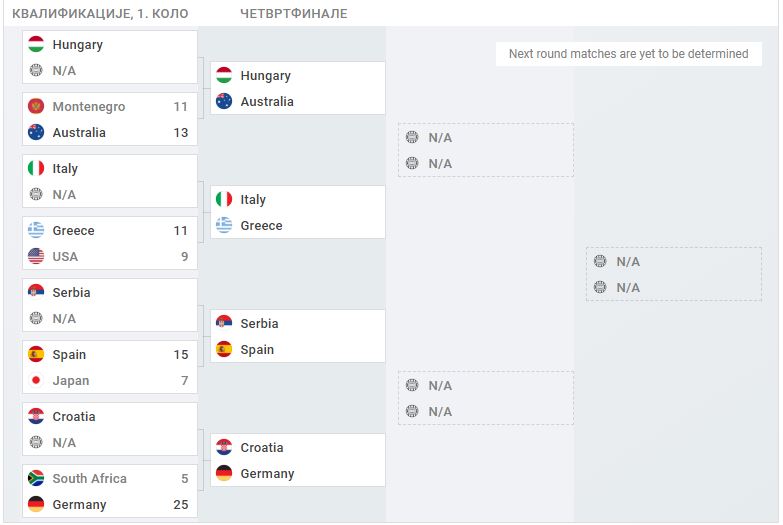Click placeholder ball icon under Hungary first round
The height and width of the screenshot is (525, 783).
point(36,70)
